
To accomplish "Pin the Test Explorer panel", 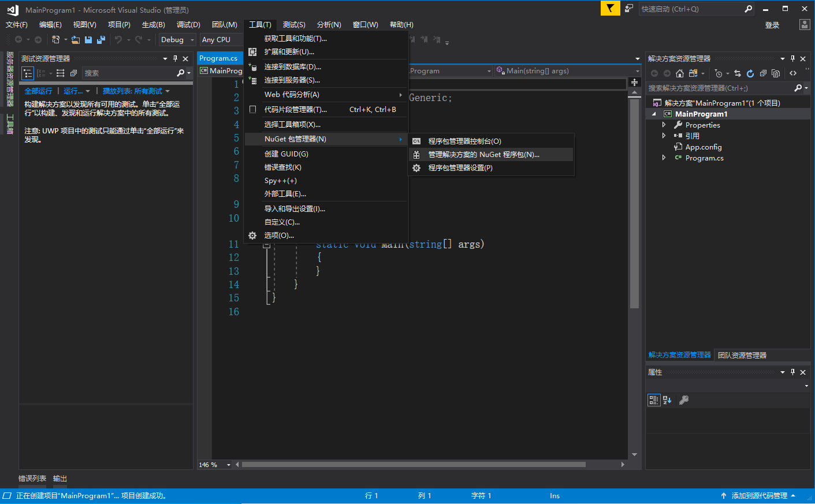I will [x=176, y=58].
